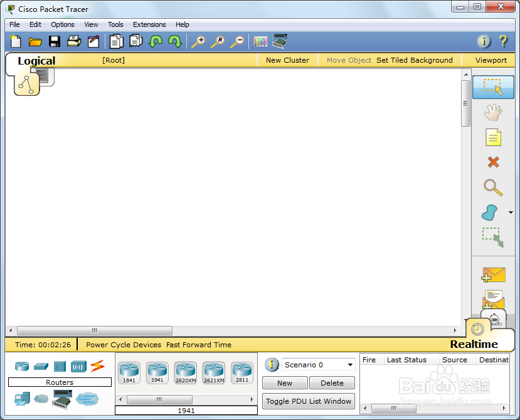The image size is (520, 420).
Task: Click Toggle PDU List Window button
Action: (309, 401)
